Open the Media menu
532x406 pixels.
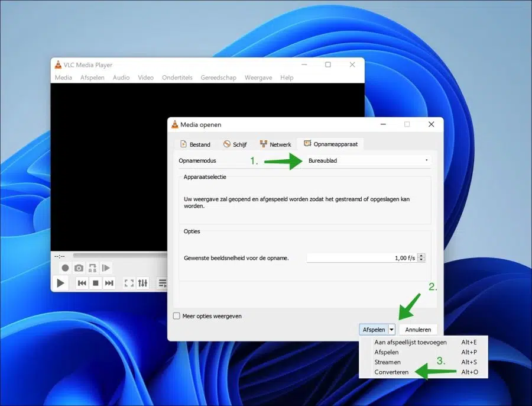pyautogui.click(x=63, y=78)
